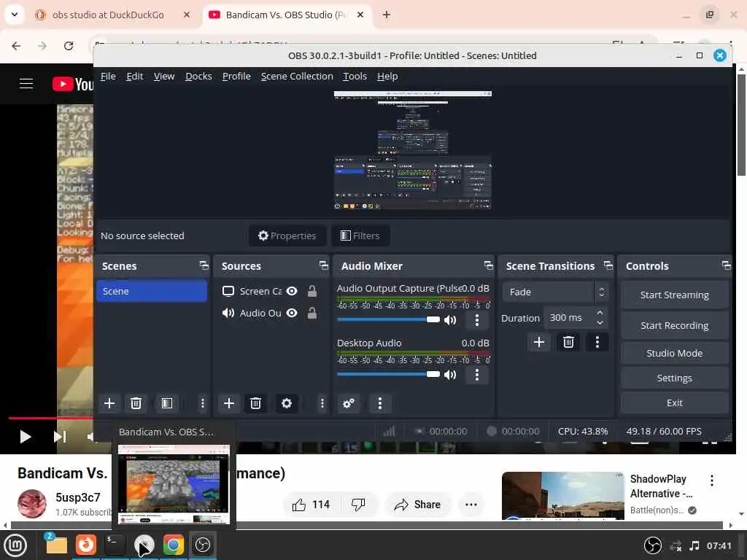The width and height of the screenshot is (747, 560).
Task: Open source Properties button
Action: [287, 236]
